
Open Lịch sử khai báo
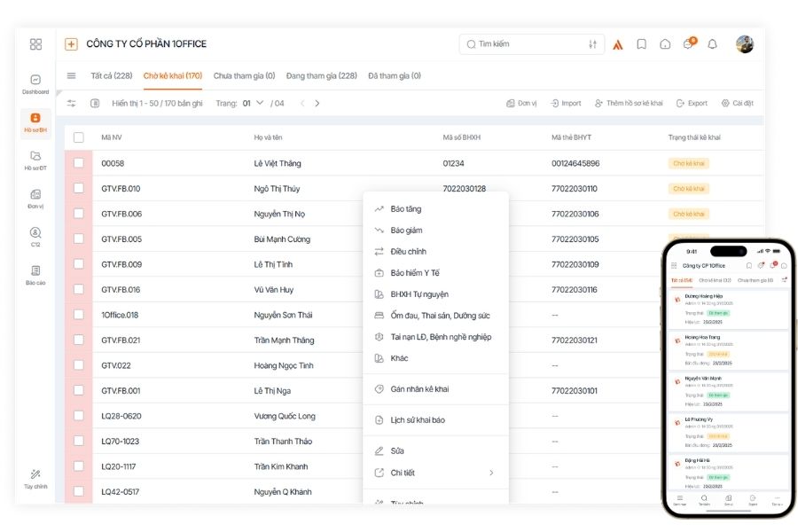[x=435, y=420]
